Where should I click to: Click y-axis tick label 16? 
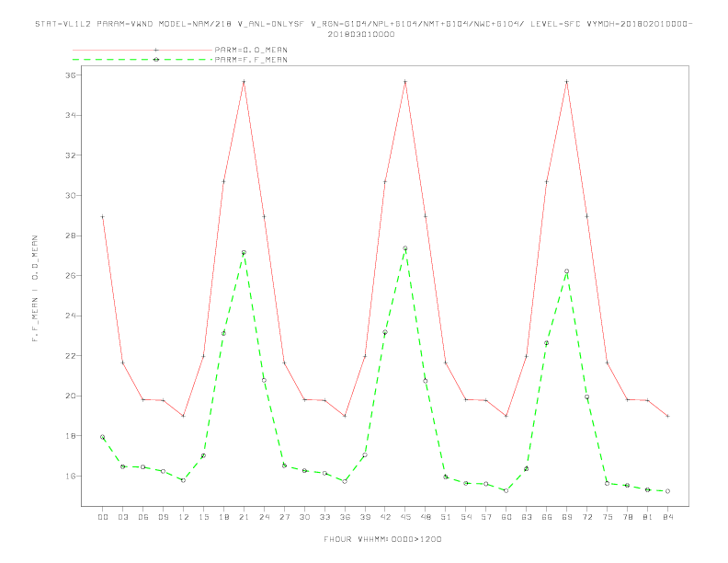(x=71, y=477)
